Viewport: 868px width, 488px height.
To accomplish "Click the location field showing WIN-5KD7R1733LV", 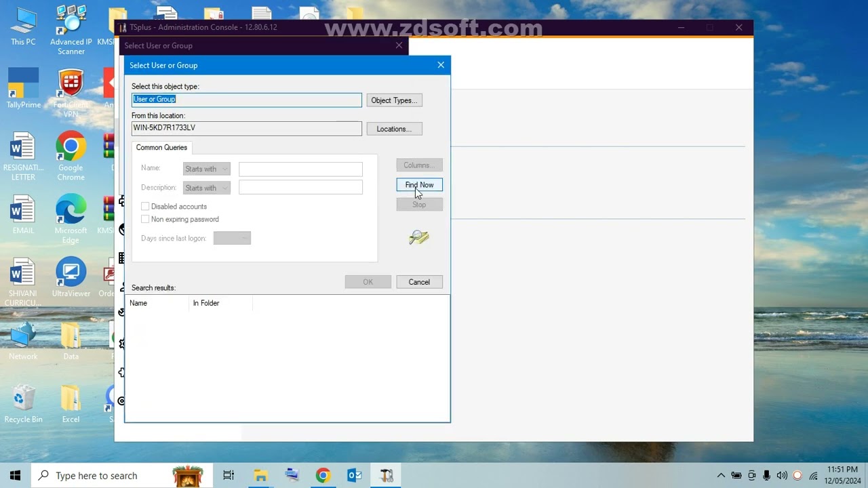I will (x=247, y=128).
